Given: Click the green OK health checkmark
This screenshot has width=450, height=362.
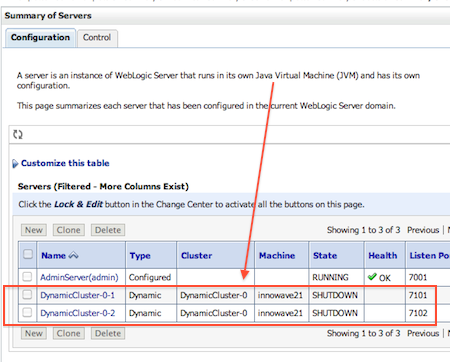Looking at the screenshot, I should [372, 277].
